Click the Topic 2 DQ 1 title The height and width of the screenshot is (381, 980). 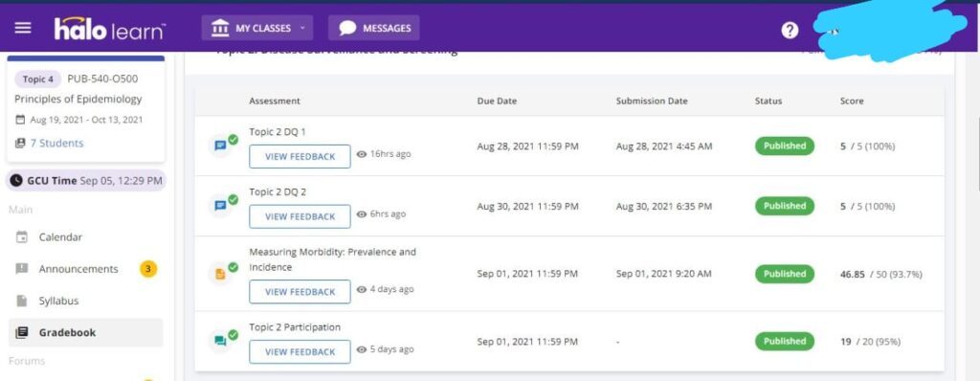(278, 132)
